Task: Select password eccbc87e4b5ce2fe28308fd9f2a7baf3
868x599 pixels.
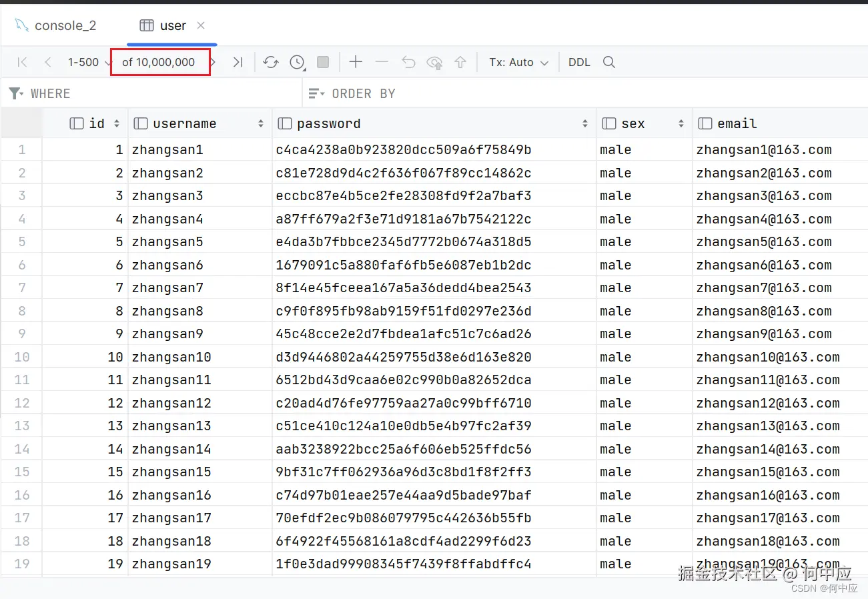Action: (x=434, y=195)
